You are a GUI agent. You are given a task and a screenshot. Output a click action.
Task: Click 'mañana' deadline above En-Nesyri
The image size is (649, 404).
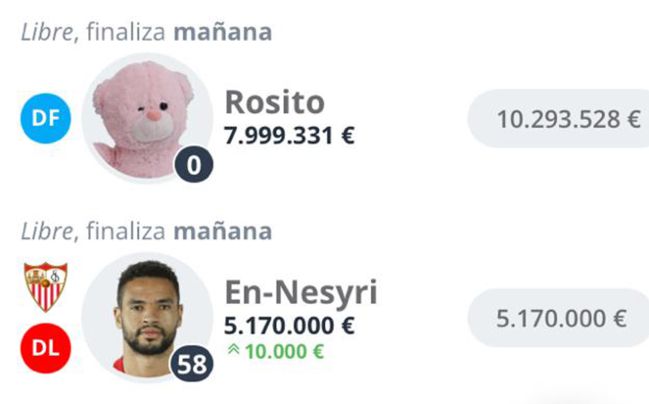222,231
